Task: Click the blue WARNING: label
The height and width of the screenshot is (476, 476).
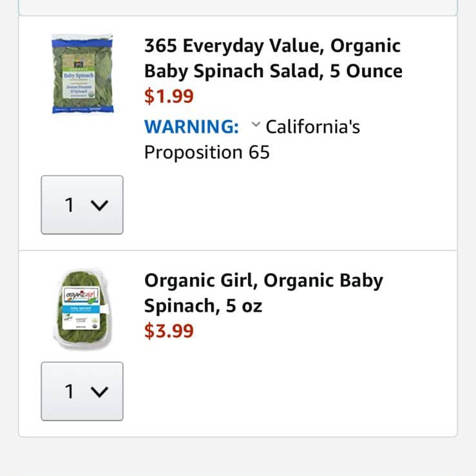Action: coord(191,127)
